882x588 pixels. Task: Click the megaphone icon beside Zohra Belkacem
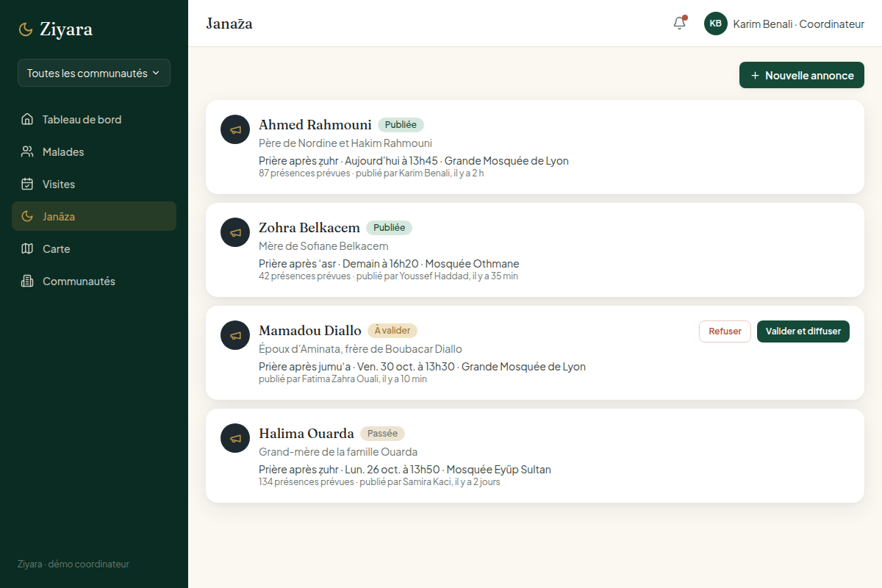tap(235, 232)
